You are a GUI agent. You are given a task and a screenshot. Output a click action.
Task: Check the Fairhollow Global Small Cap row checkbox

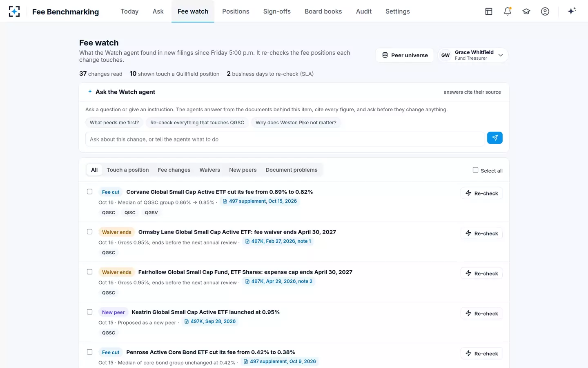tap(90, 272)
